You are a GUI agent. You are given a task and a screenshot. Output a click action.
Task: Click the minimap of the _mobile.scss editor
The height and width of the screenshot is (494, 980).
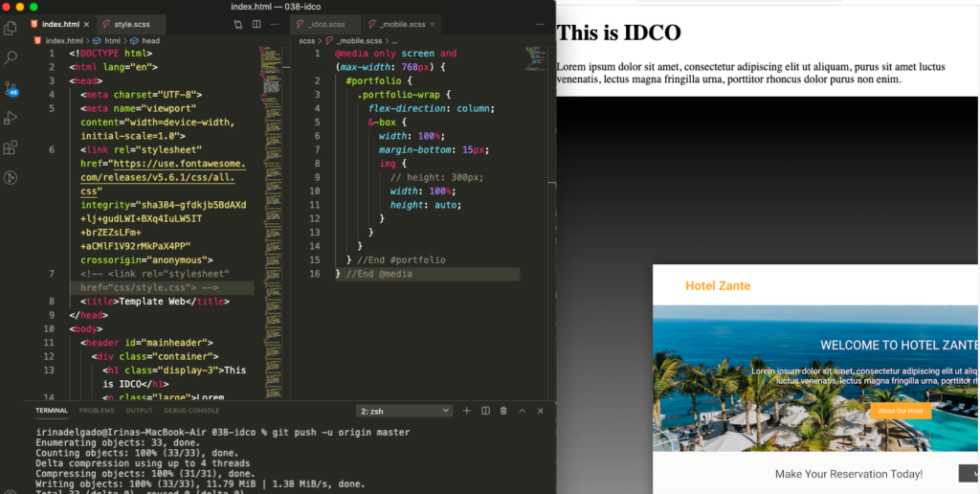point(536,57)
